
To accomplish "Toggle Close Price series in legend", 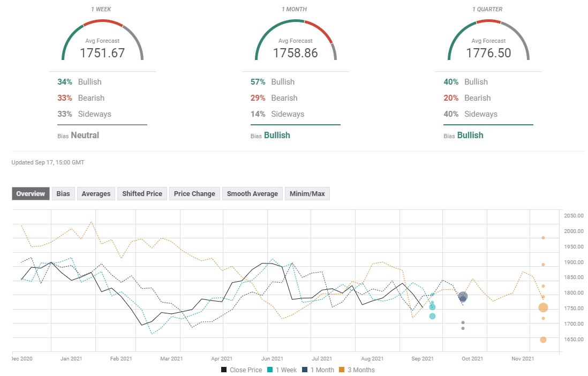I will [x=242, y=370].
